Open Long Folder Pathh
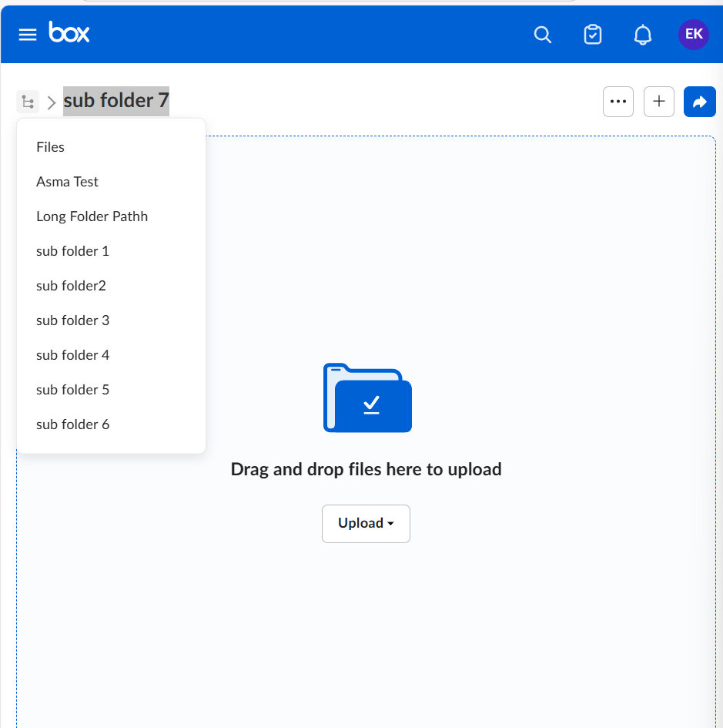 coord(92,216)
